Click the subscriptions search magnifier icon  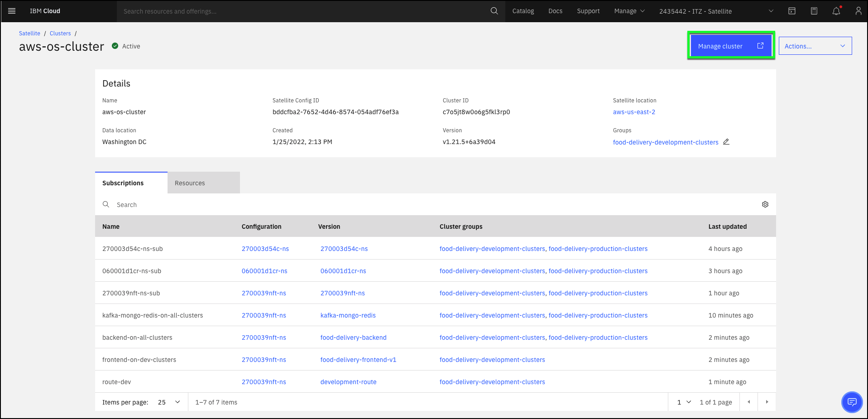[x=106, y=204]
